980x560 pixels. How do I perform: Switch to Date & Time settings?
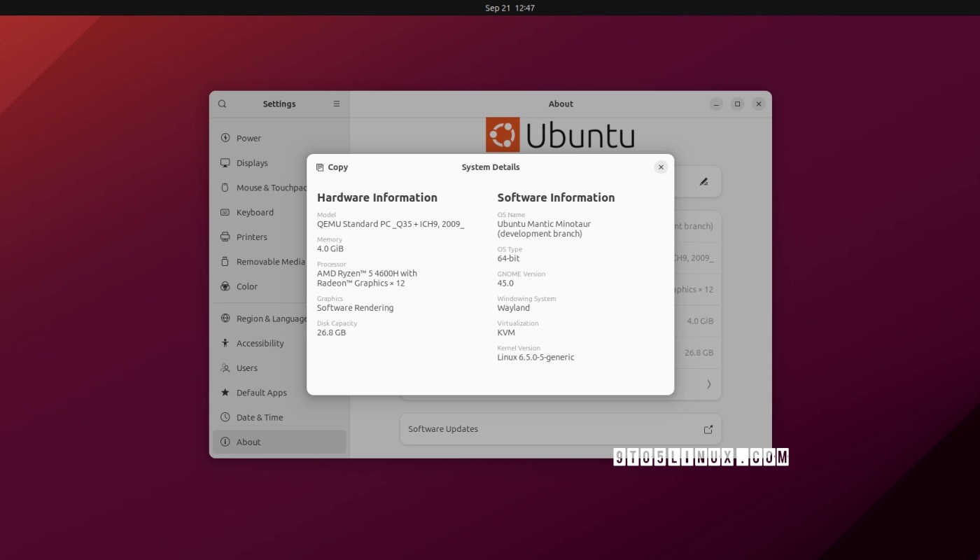click(279, 417)
